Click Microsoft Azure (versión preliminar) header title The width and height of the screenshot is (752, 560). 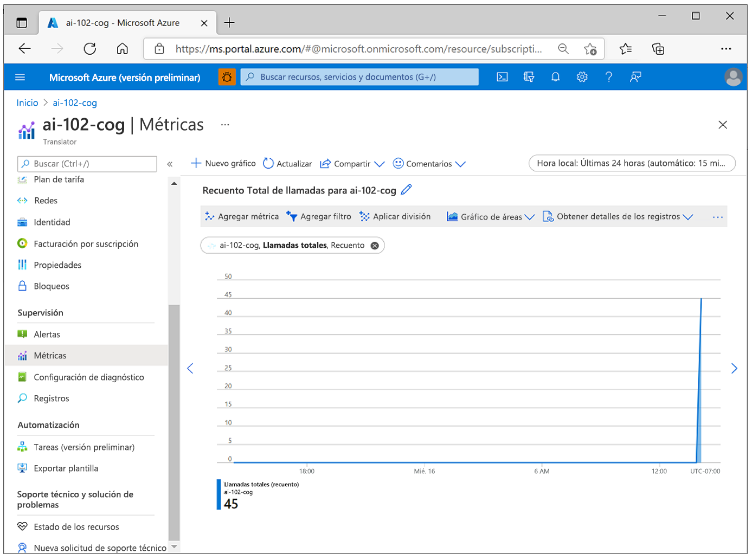(125, 78)
